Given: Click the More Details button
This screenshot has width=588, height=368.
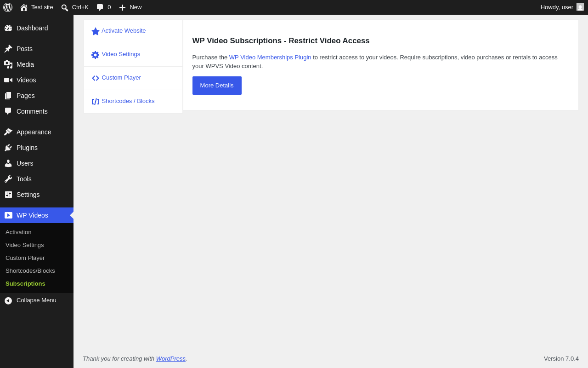Looking at the screenshot, I should [x=217, y=86].
